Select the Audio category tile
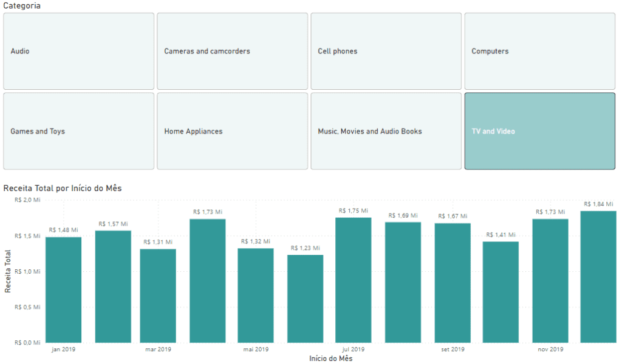This screenshot has height=364, width=622. pyautogui.click(x=78, y=51)
